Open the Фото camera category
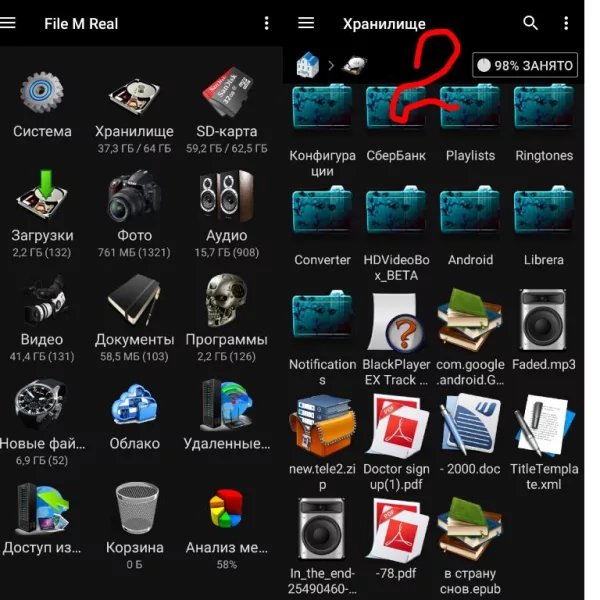The width and height of the screenshot is (600, 600). 134,196
